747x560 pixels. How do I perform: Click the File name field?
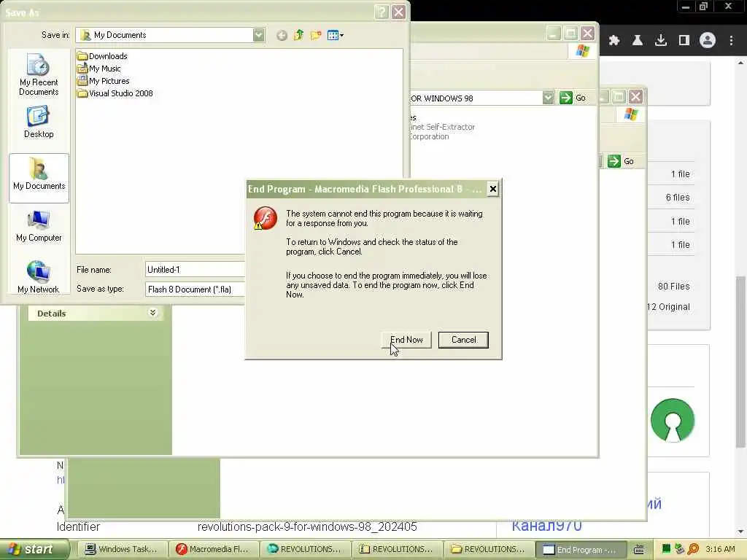tap(195, 270)
